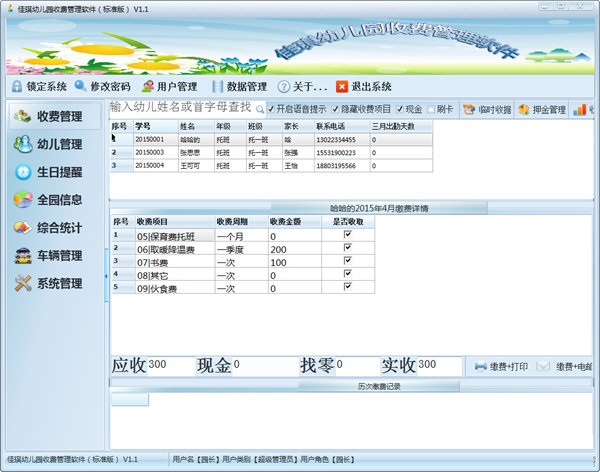Click the 06|取暖降温费 fee item cell

tap(175, 250)
